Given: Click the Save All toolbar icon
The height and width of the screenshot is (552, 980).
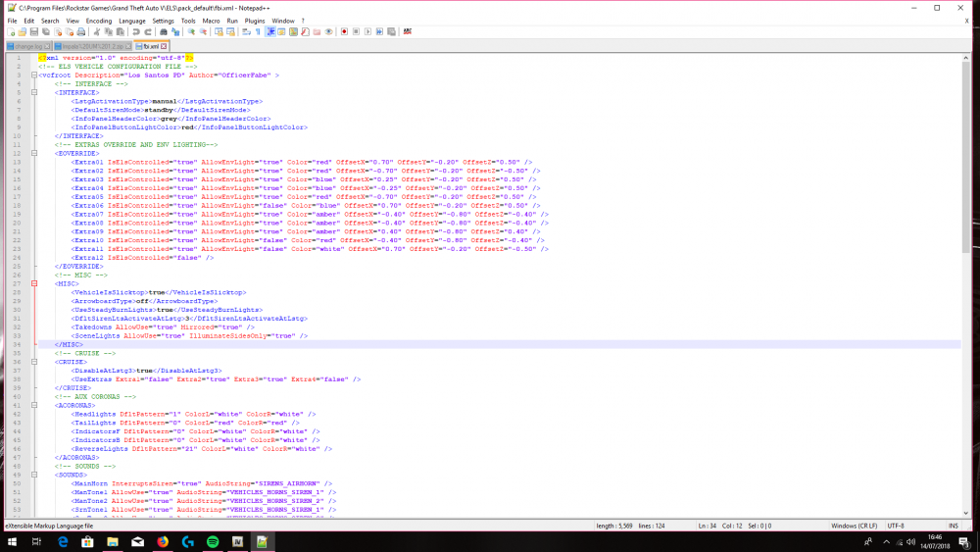Looking at the screenshot, I should pyautogui.click(x=46, y=32).
